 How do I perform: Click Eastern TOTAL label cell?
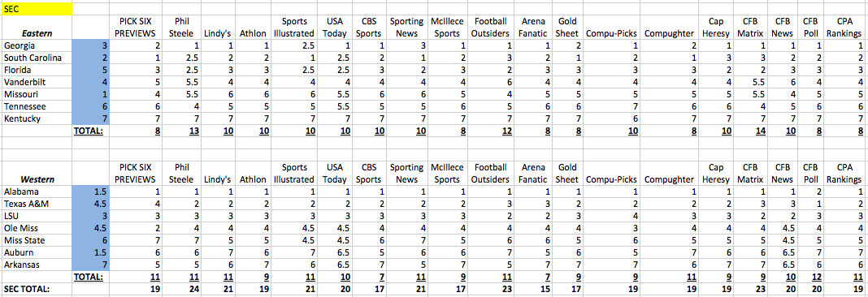pos(91,131)
